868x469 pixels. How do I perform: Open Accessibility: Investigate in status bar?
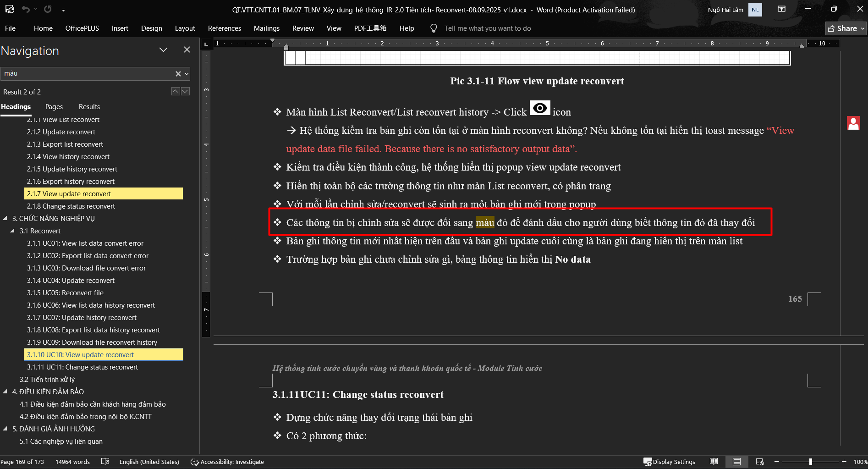[227, 462]
